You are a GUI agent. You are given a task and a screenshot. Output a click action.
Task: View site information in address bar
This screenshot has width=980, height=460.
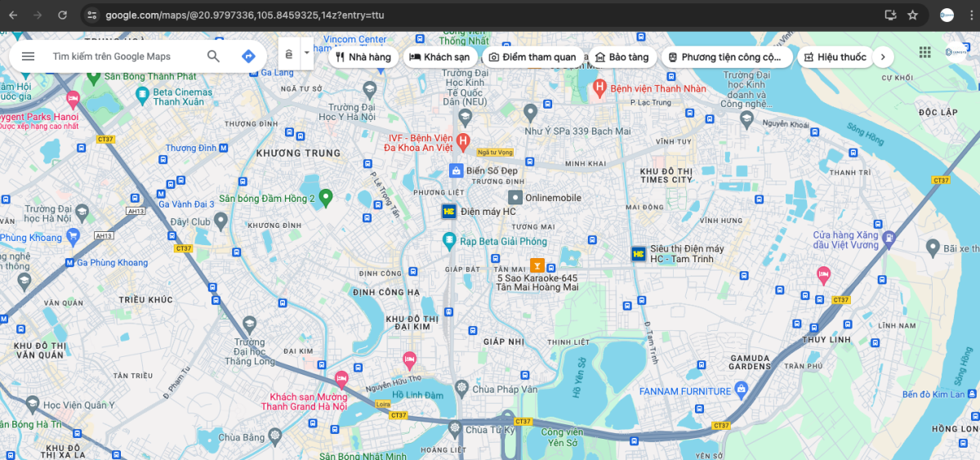click(x=92, y=16)
